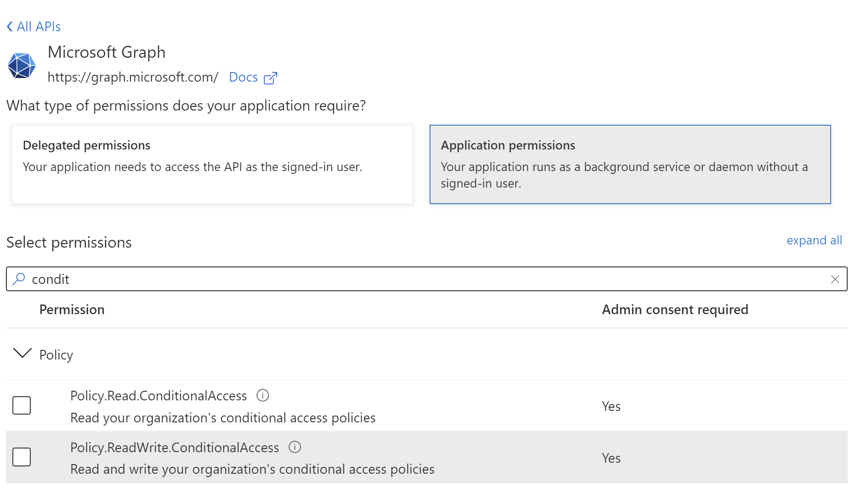Clear the search with the X icon
The height and width of the screenshot is (504, 866).
tap(835, 279)
